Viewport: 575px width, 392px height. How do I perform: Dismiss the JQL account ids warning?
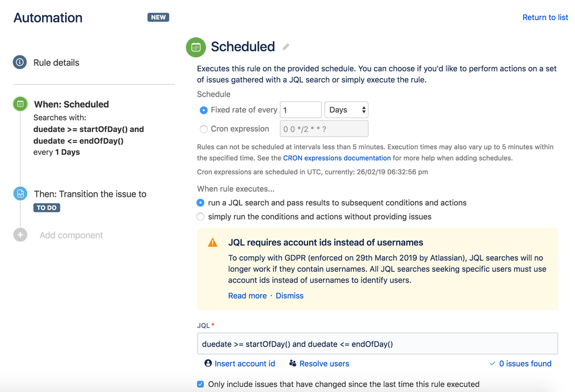290,295
